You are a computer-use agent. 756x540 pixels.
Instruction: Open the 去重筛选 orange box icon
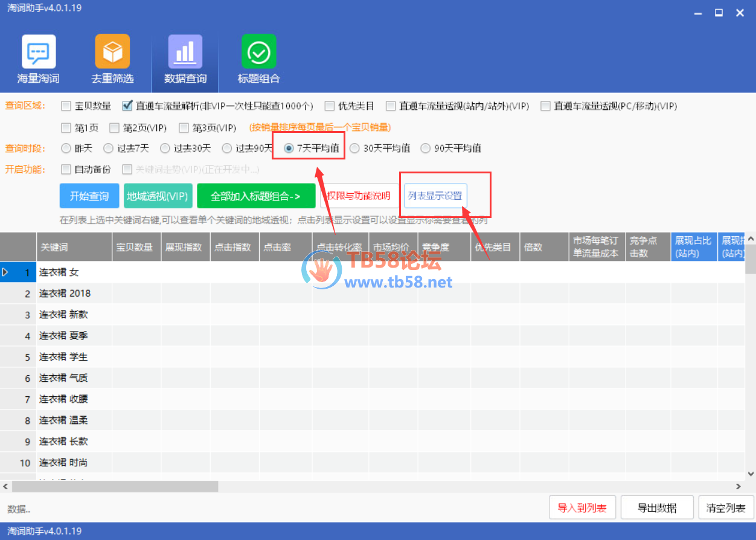(112, 52)
